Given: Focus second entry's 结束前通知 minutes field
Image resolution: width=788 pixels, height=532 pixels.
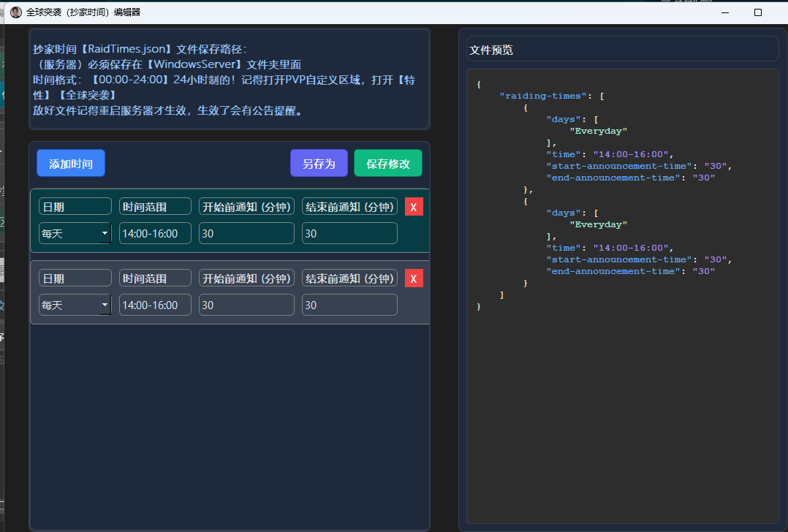Looking at the screenshot, I should [349, 305].
